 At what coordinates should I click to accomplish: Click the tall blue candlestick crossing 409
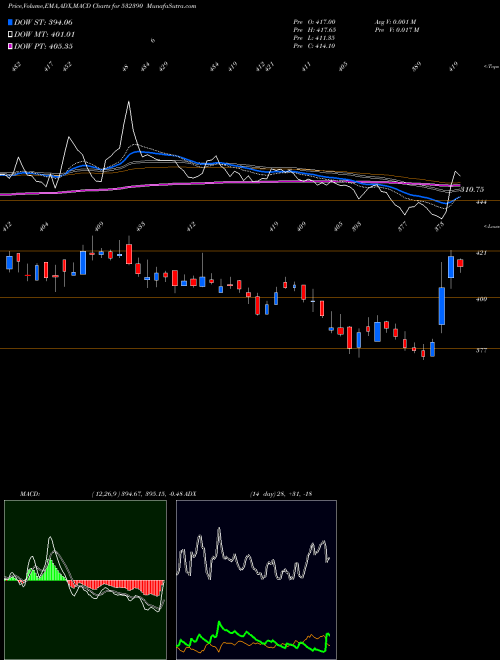(x=442, y=306)
